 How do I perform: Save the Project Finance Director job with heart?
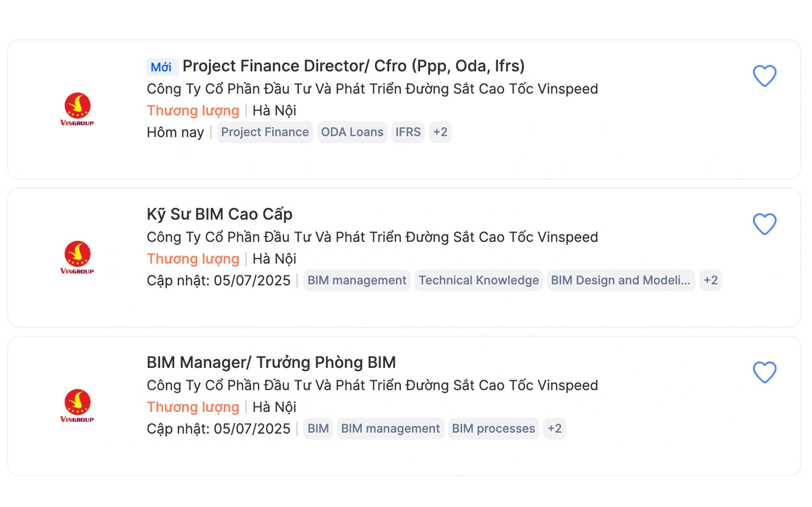tap(764, 76)
